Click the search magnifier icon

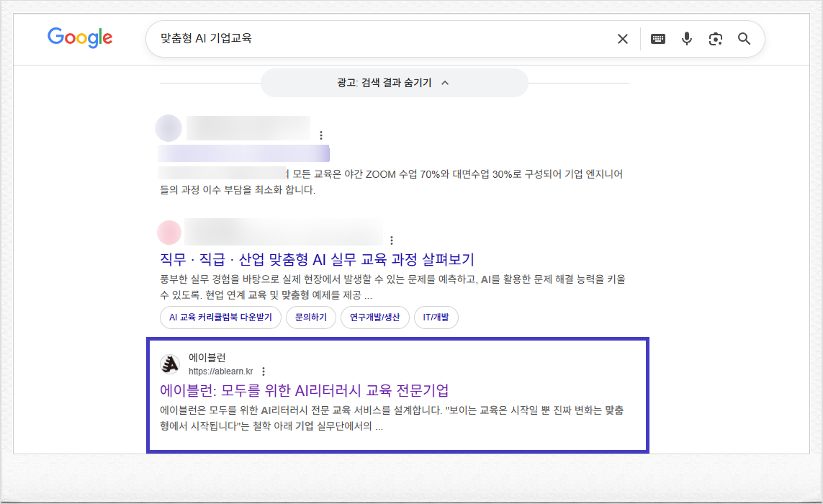coord(744,39)
